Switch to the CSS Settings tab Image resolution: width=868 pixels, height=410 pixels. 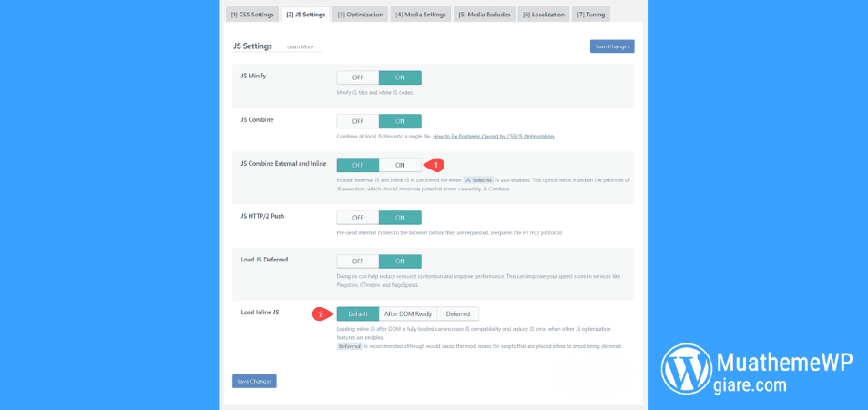(x=252, y=15)
